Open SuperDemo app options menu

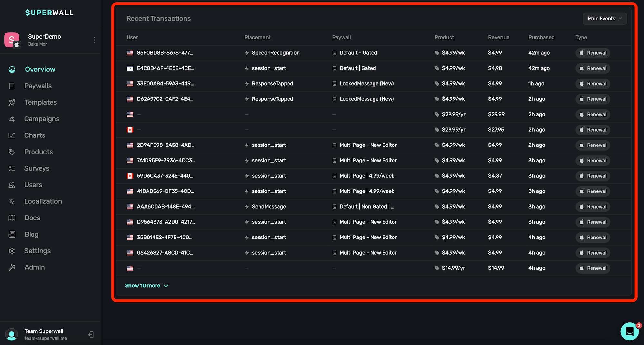point(94,40)
